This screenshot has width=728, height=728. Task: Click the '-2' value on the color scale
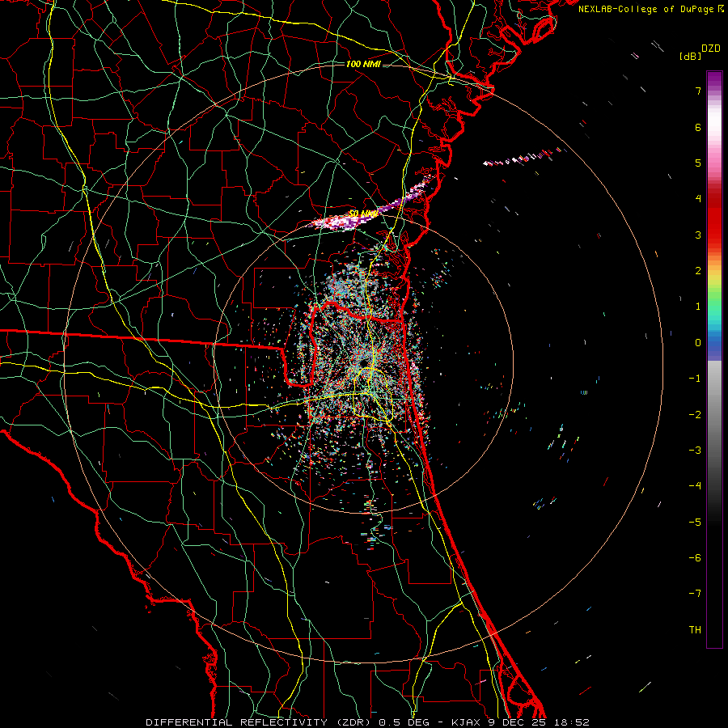[x=695, y=415]
